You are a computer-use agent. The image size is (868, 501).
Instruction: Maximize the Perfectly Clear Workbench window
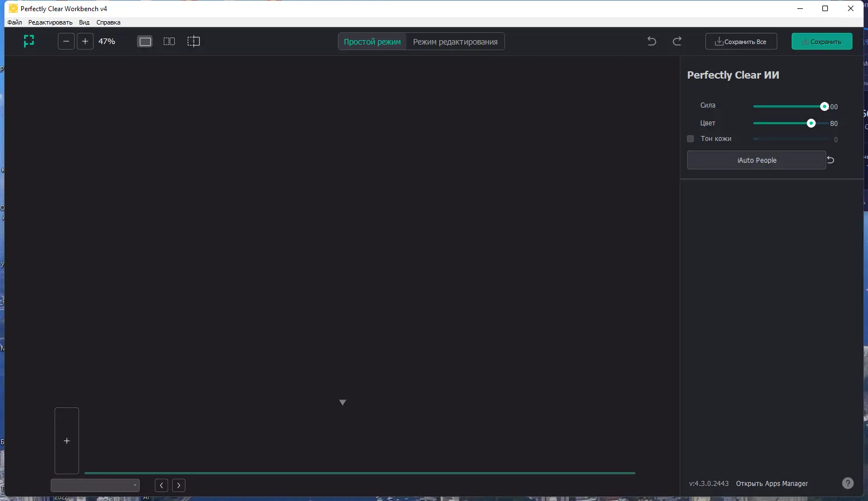825,8
